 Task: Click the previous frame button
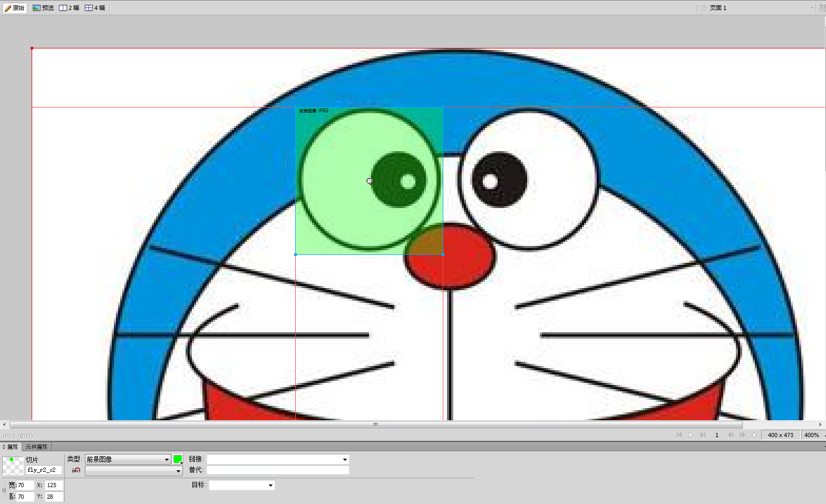click(730, 435)
